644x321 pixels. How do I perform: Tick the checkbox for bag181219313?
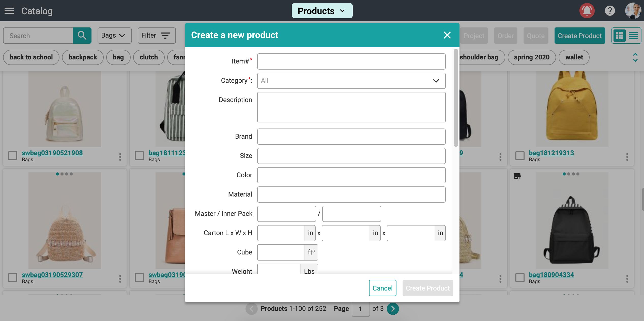520,156
